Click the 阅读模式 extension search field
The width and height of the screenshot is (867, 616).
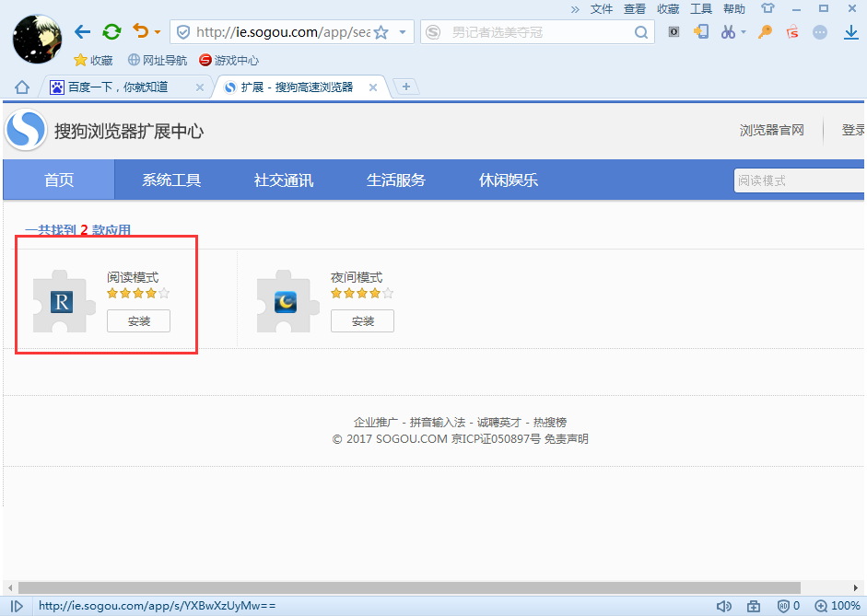pos(798,180)
